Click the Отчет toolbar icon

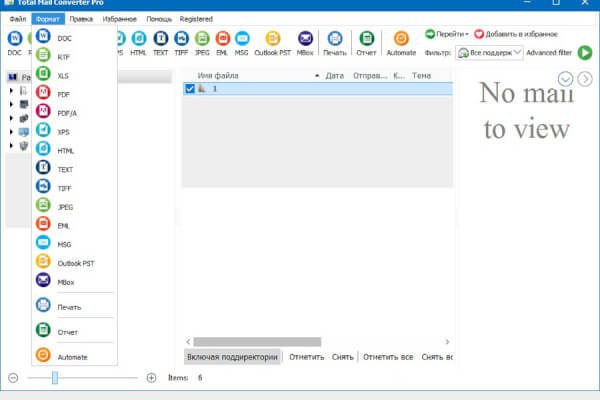click(367, 38)
